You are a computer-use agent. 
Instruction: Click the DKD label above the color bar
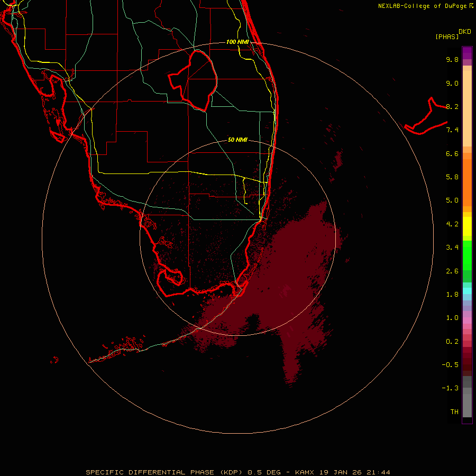[465, 32]
